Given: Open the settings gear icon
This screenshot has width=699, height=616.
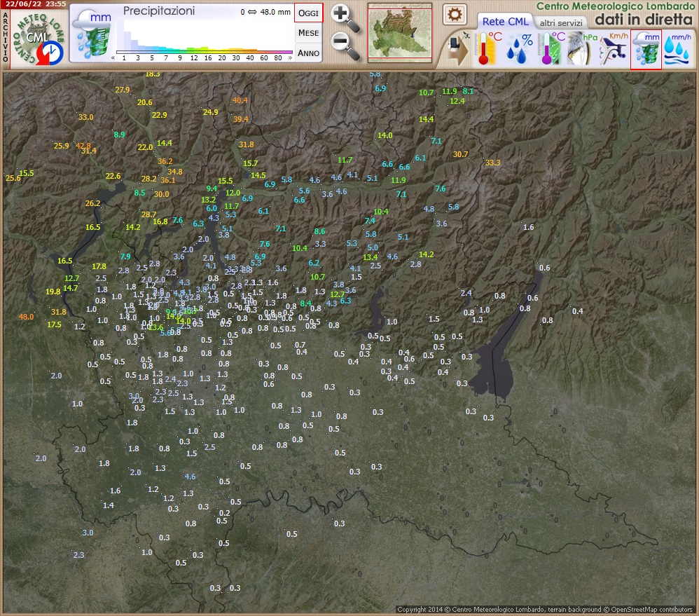Looking at the screenshot, I should (x=455, y=14).
